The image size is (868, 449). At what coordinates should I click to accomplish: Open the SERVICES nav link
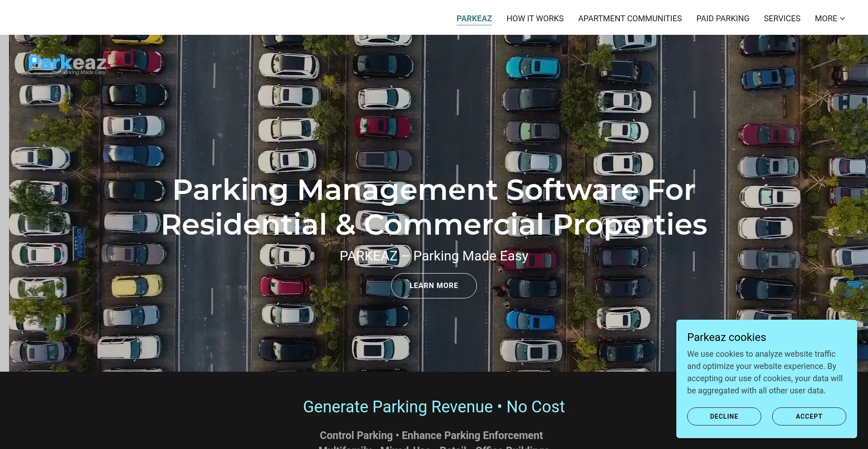(782, 19)
